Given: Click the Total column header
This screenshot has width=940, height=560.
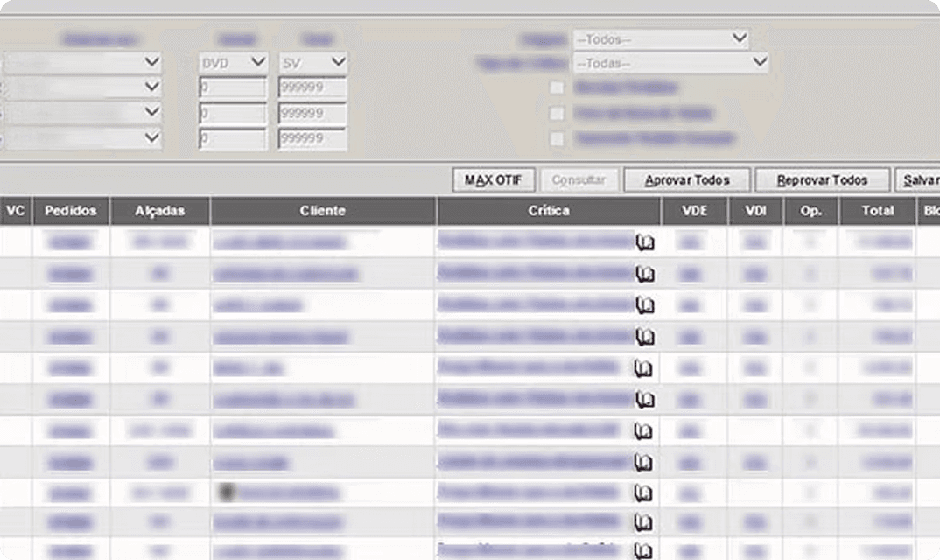Looking at the screenshot, I should pos(877,211).
